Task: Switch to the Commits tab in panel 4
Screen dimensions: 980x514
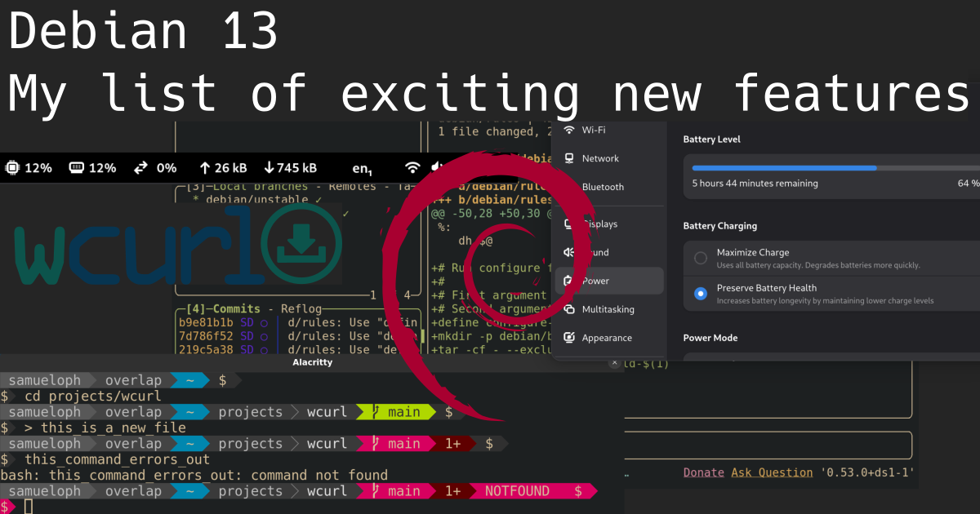Action: coord(238,309)
